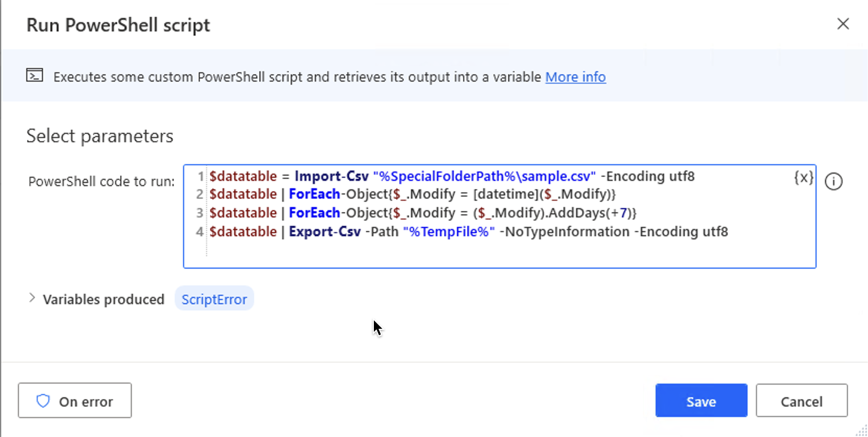Click line number 1 in editor gutter

point(201,177)
